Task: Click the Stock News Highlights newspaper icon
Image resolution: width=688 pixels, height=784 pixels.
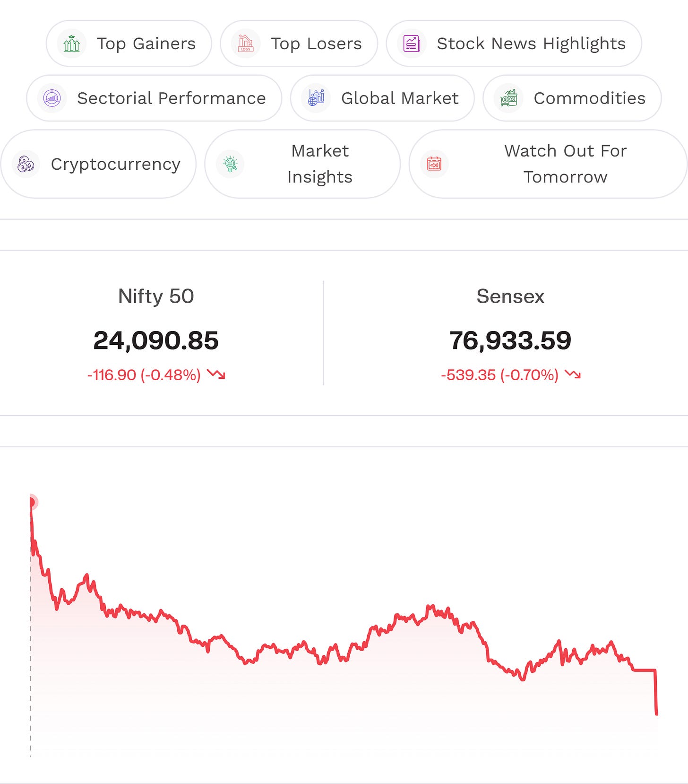Action: pos(412,44)
